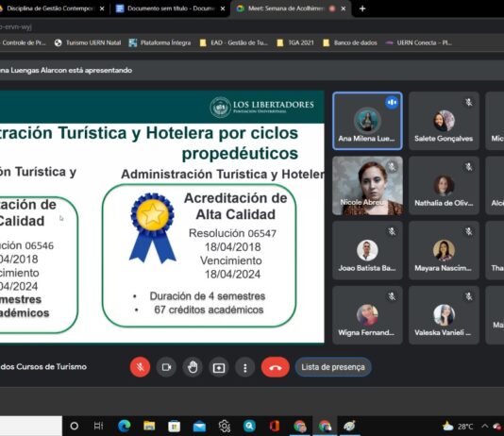Image resolution: width=504 pixels, height=436 pixels.
Task: Open Plataforma Íntegra bookmark
Action: pyautogui.click(x=160, y=42)
